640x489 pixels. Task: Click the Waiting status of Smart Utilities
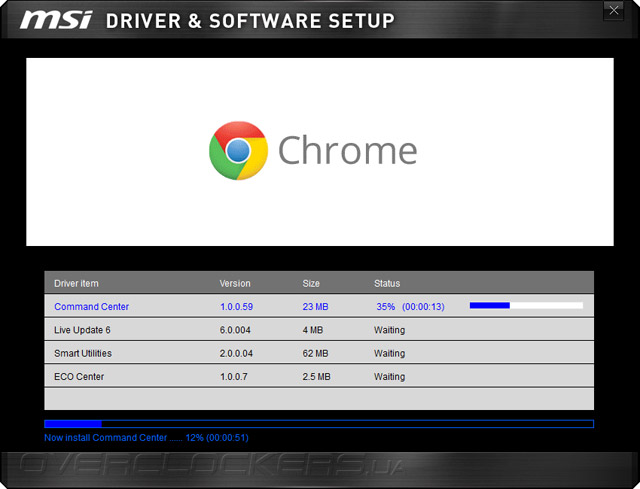(x=389, y=353)
